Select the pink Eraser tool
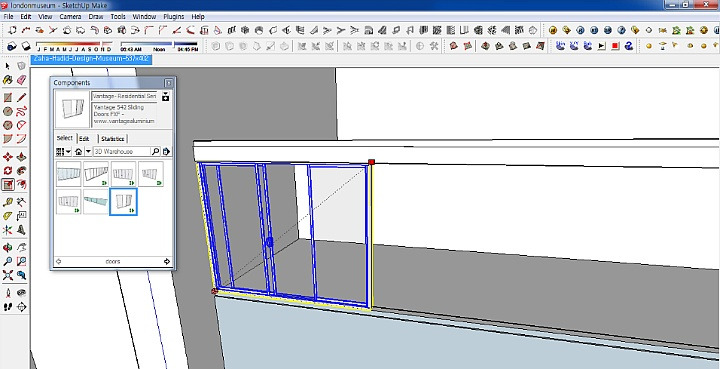720x369 pixels. 21,80
